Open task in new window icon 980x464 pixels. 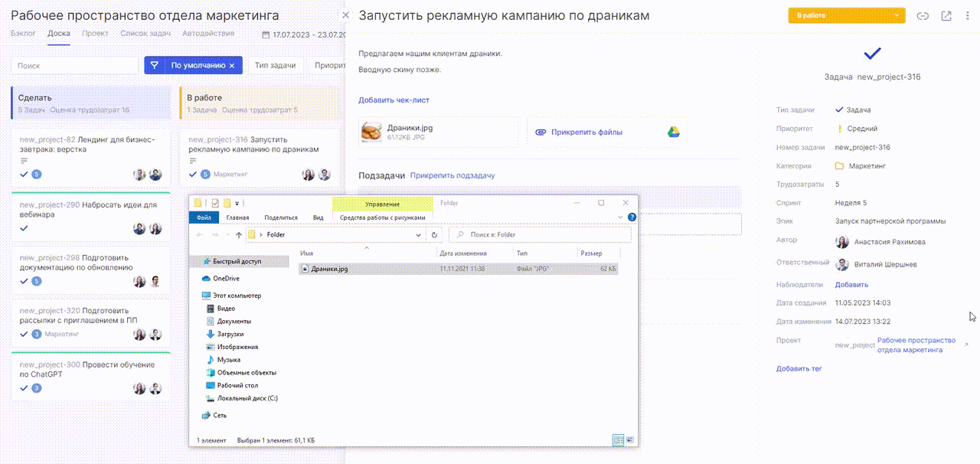(946, 15)
